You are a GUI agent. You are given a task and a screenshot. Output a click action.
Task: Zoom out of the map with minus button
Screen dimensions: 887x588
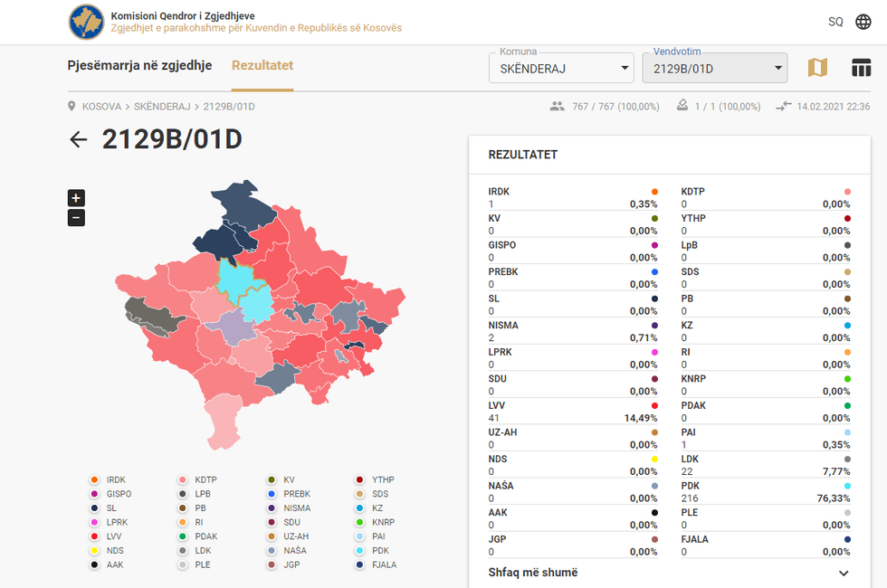coord(76,218)
